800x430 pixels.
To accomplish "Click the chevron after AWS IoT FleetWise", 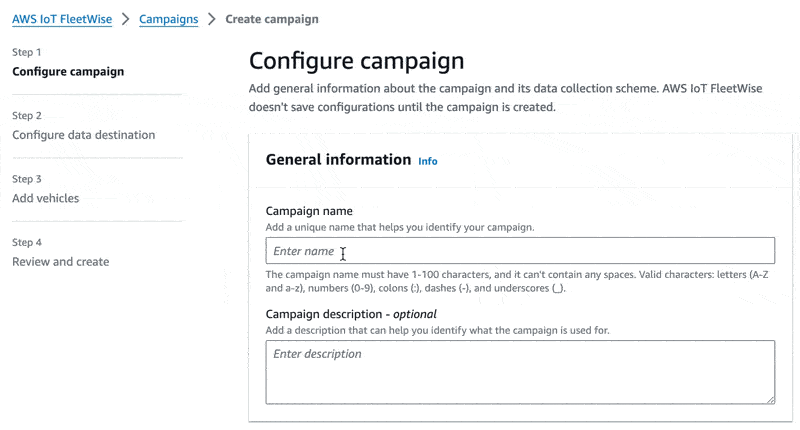I will pos(125,19).
